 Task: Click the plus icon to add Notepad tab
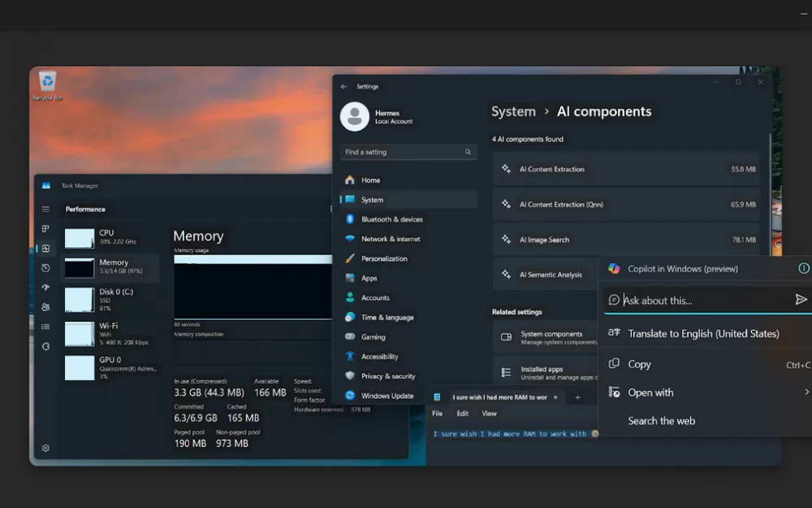tap(577, 397)
